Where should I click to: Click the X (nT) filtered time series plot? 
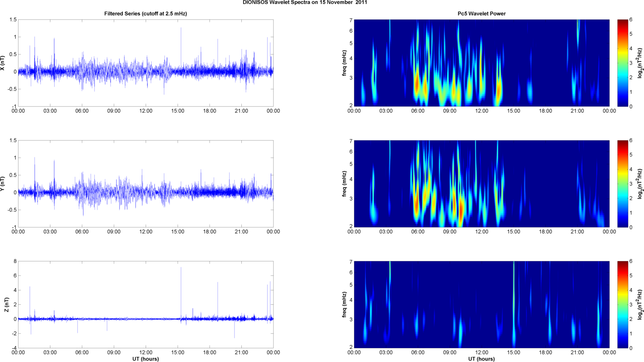(146, 63)
